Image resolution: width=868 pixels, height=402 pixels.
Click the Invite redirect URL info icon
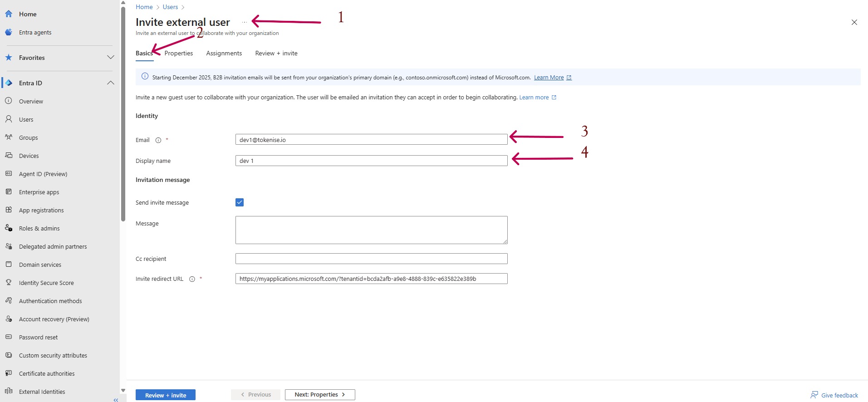192,279
